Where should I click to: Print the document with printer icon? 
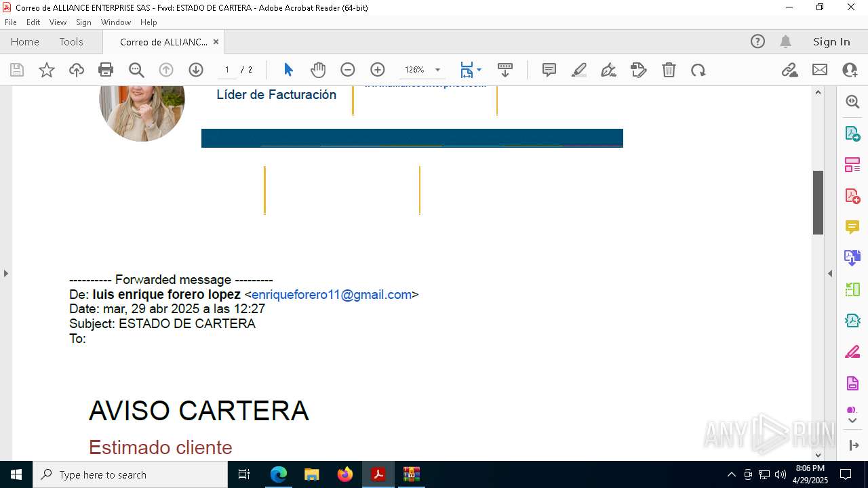(x=106, y=70)
